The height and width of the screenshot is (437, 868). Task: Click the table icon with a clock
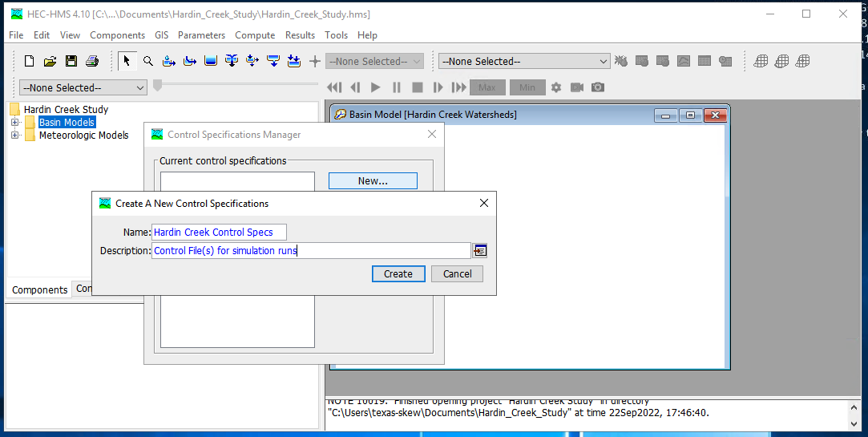point(725,62)
